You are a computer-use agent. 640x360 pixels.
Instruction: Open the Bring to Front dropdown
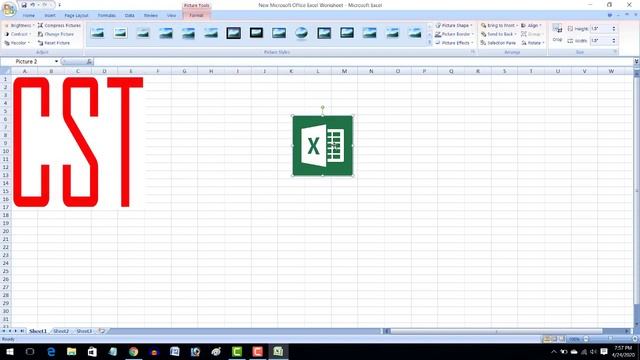499,25
